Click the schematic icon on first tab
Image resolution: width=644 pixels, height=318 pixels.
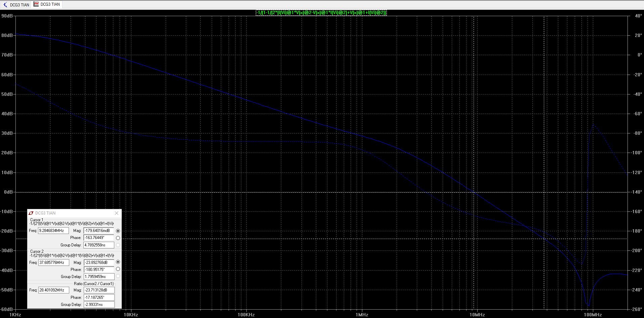point(5,5)
